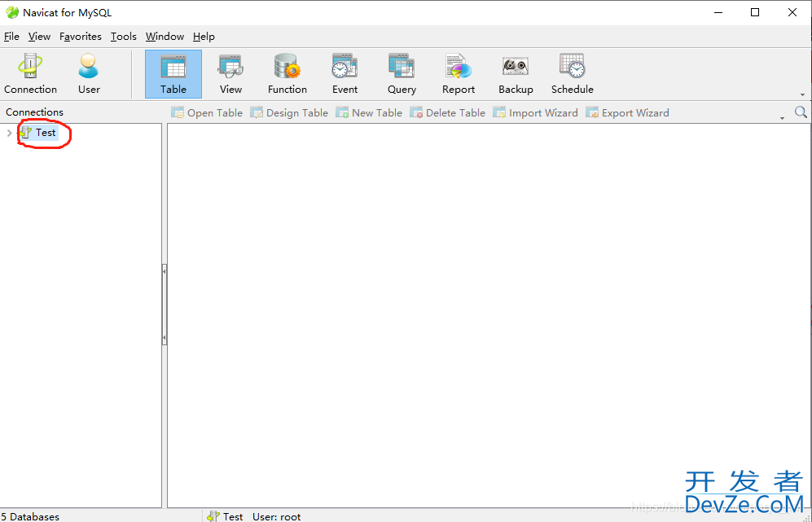Switch to the View objects

click(x=230, y=74)
